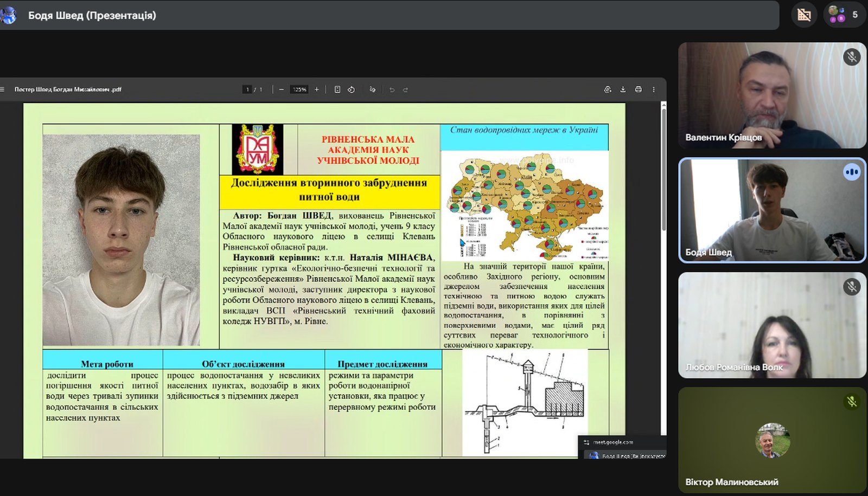
Task: Open the PDF viewer sidebar menu icon
Action: click(3, 89)
